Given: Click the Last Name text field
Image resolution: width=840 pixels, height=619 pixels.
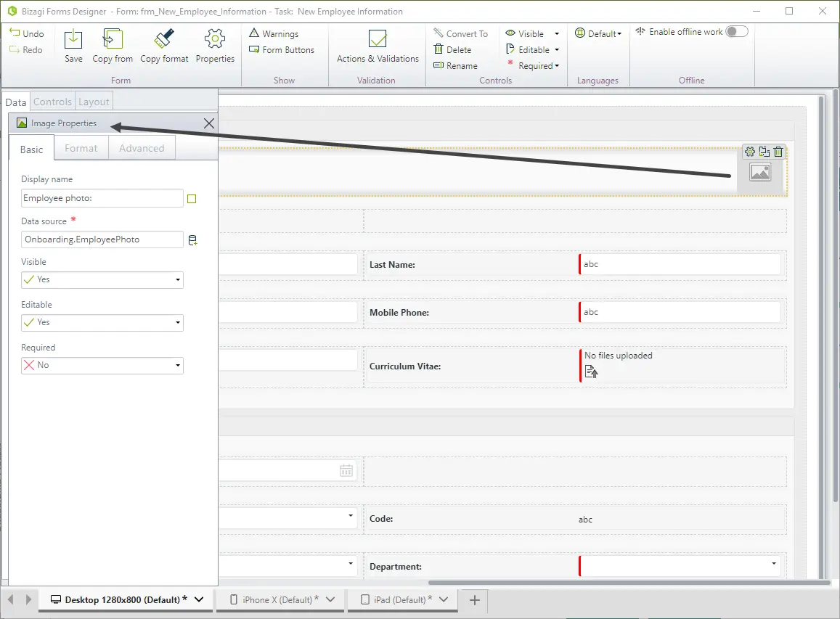Looking at the screenshot, I should [x=680, y=264].
